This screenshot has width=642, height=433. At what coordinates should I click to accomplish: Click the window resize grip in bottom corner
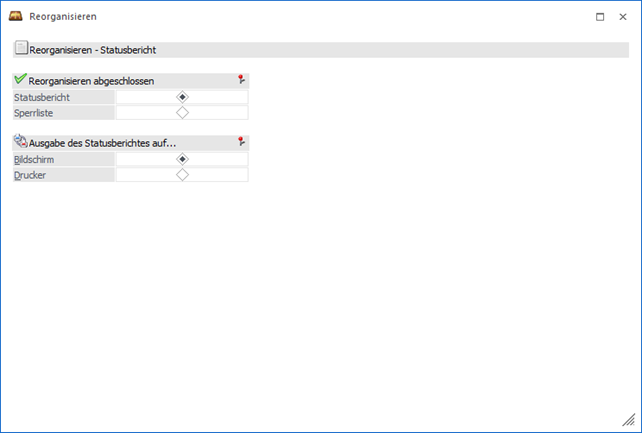[x=629, y=421]
